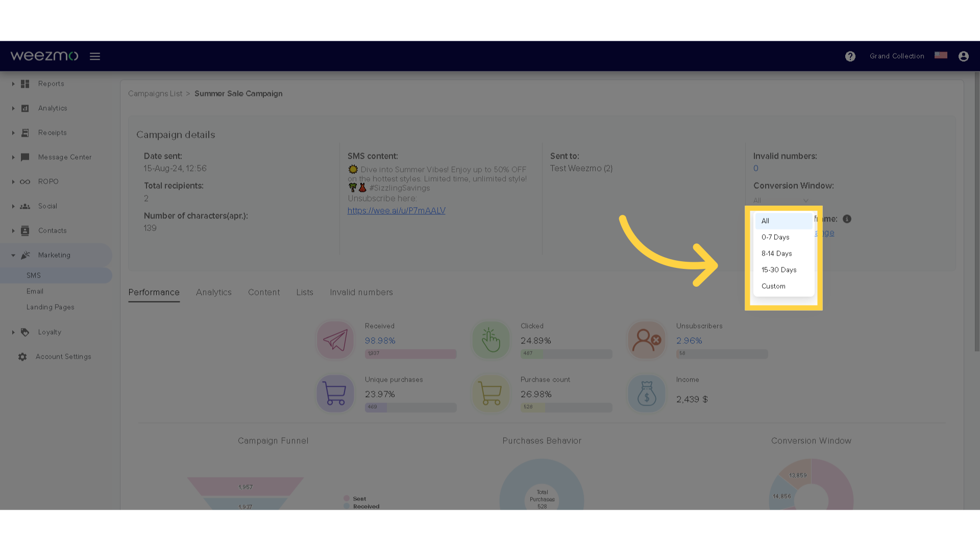Screen dimensions: 980x551
Task: Click the Message Center chat icon
Action: click(x=25, y=157)
